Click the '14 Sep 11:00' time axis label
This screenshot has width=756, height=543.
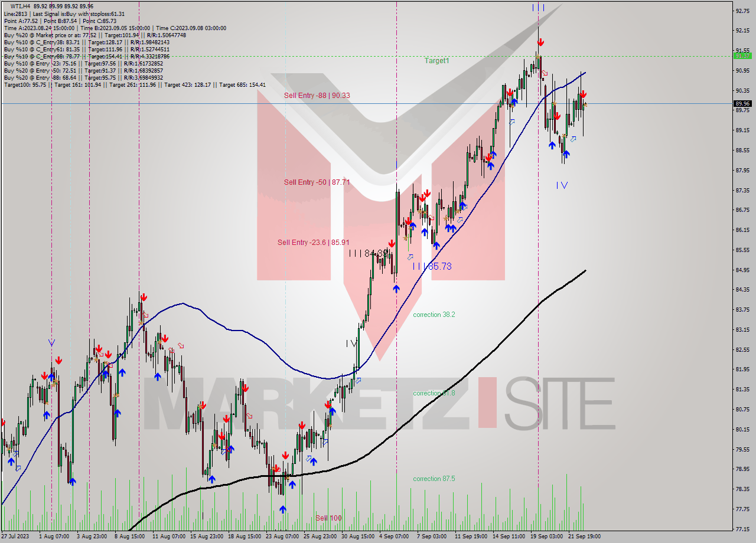[509, 537]
